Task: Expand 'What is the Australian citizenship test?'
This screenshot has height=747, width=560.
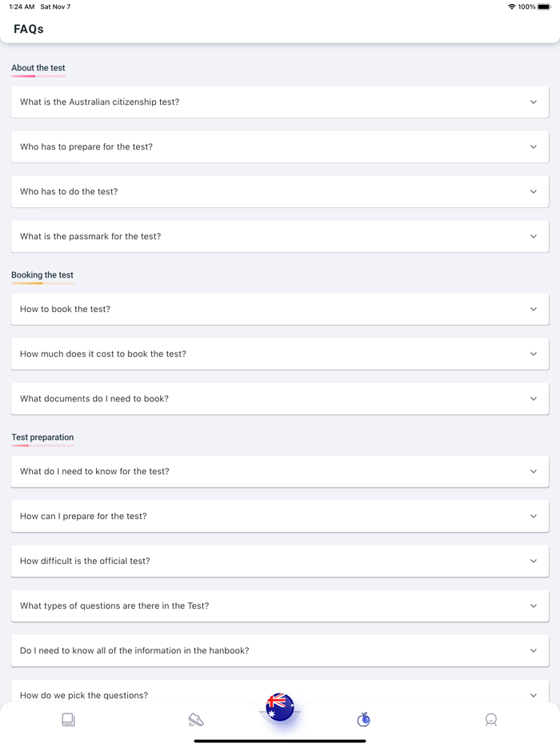Action: tap(279, 102)
